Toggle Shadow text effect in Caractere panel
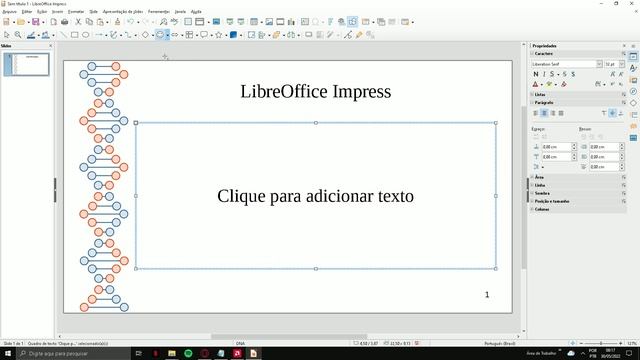The height and width of the screenshot is (360, 640). point(573,74)
